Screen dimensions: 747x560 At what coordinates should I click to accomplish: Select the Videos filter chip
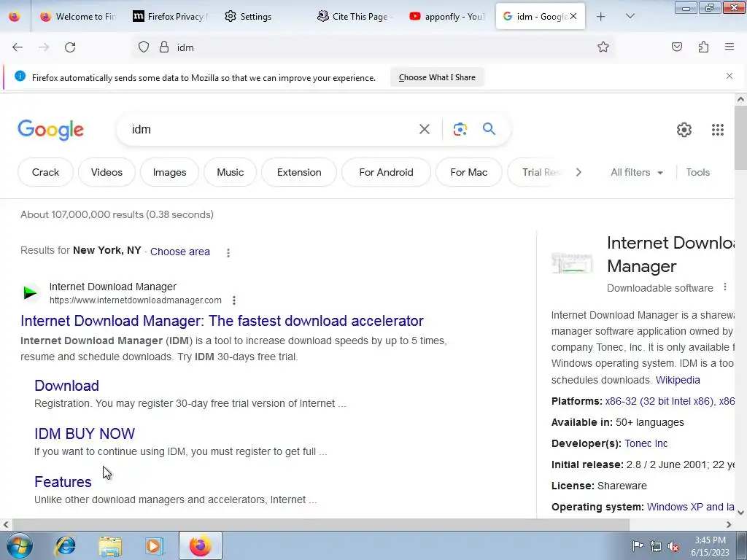(x=107, y=172)
